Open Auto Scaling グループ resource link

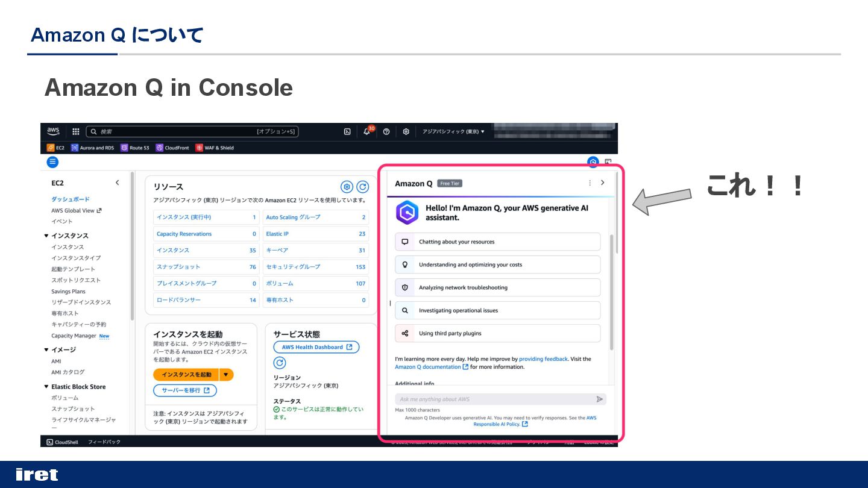point(294,217)
